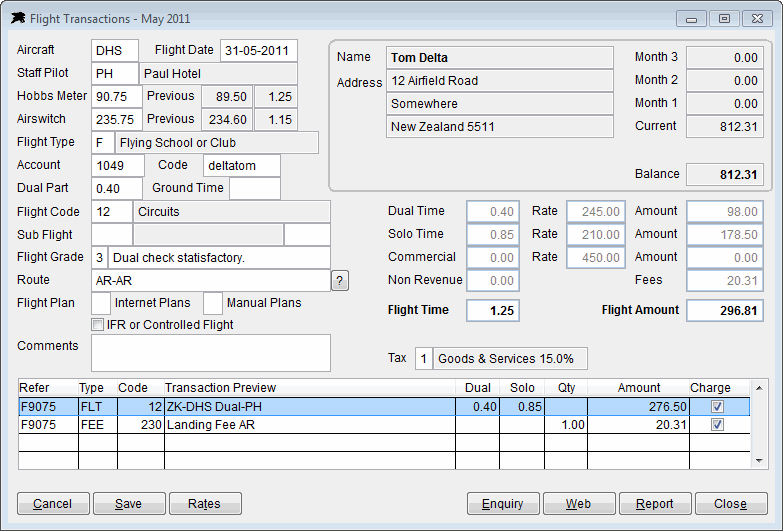The image size is (783, 531).
Task: Click the Qty cell 1.00
Action: [x=566, y=425]
